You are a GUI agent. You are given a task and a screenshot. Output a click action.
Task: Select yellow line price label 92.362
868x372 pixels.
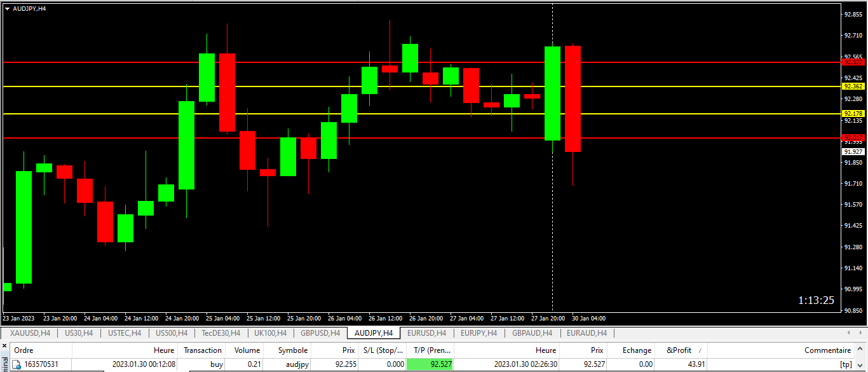[853, 86]
